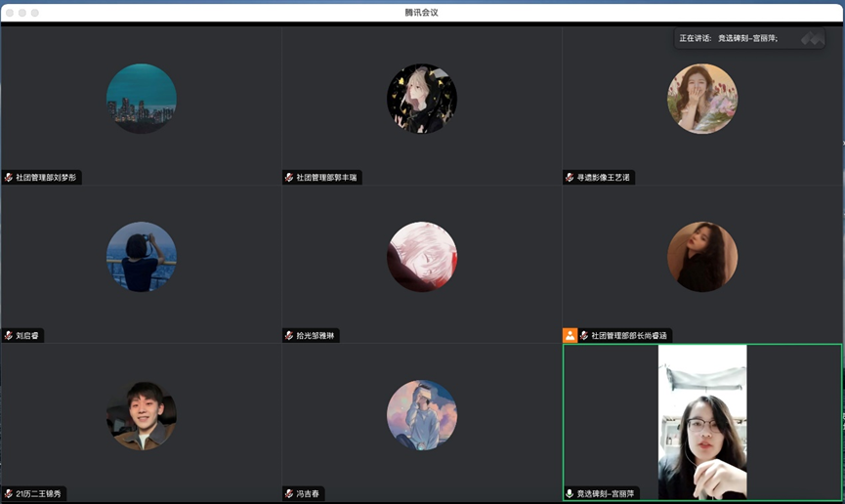This screenshot has height=504, width=845.
Task: Click the green macOS fullscreen button
Action: pos(35,13)
